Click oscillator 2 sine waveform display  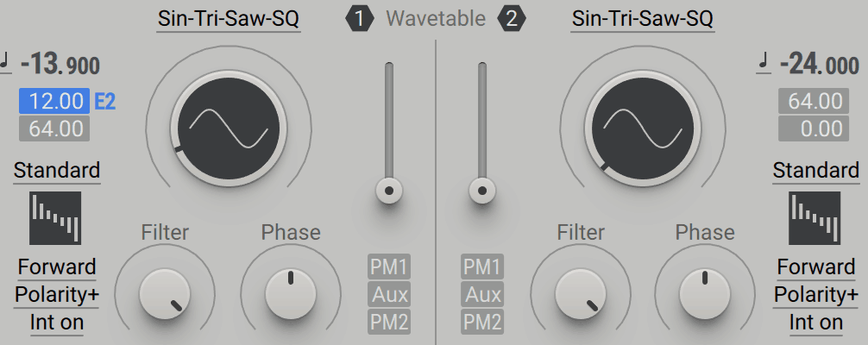click(643, 129)
